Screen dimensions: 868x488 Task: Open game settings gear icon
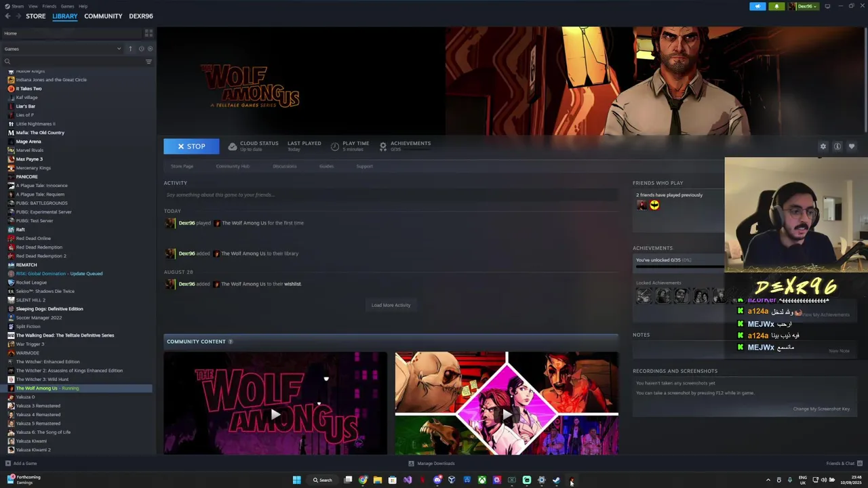tap(823, 146)
